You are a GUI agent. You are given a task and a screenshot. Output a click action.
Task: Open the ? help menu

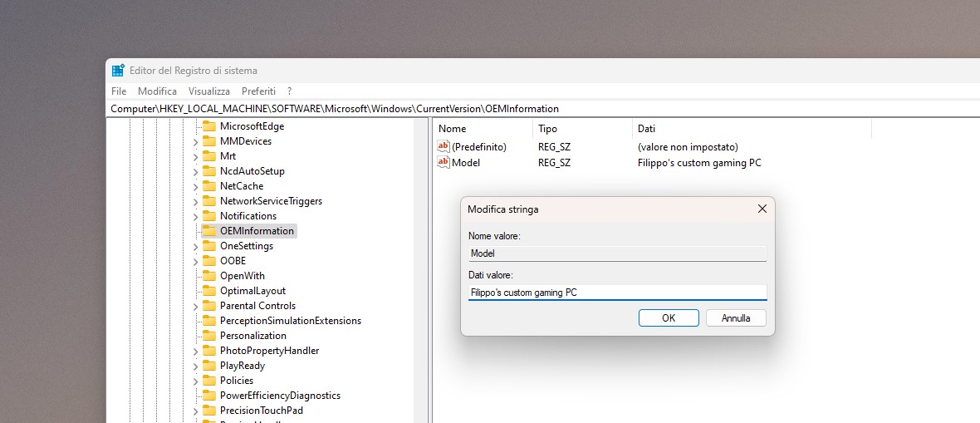pos(289,91)
